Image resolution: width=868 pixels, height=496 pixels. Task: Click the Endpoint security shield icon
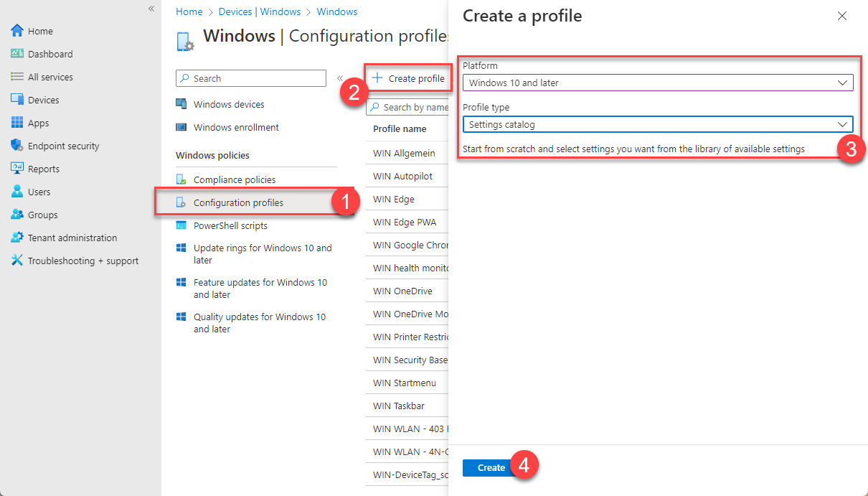pyautogui.click(x=17, y=146)
